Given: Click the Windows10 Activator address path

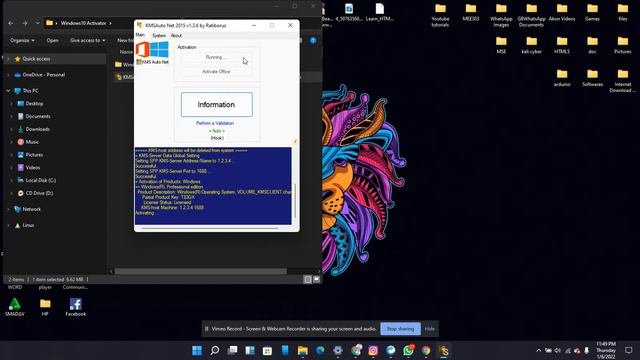Looking at the screenshot, I should [x=83, y=23].
